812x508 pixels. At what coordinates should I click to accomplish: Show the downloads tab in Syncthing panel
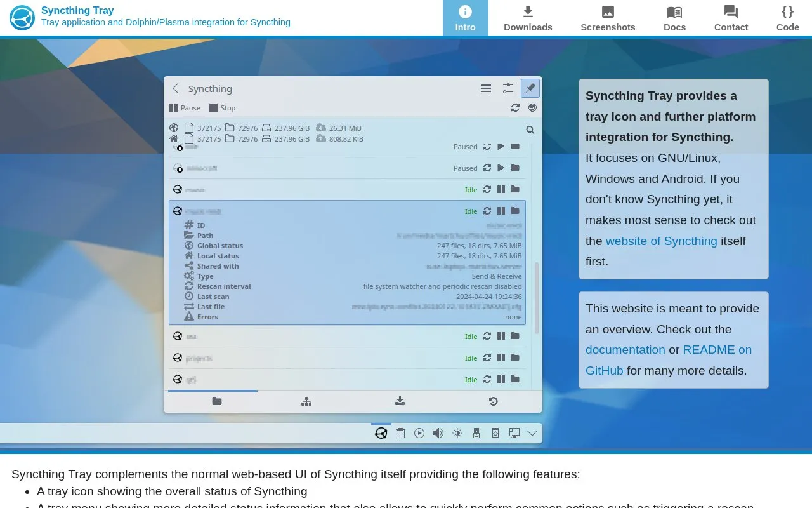(400, 401)
